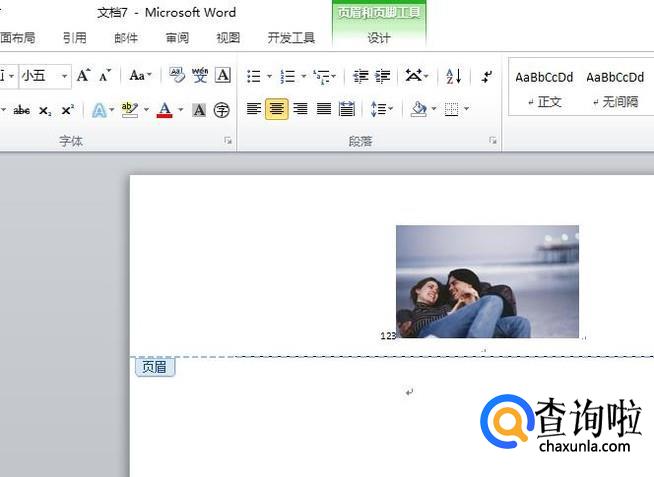Apply the text highlight color
The width and height of the screenshot is (654, 477).
click(x=130, y=110)
